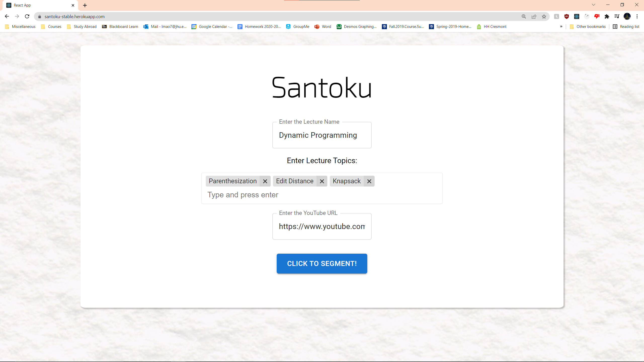This screenshot has width=644, height=362.
Task: Click the YouTube URL input field
Action: pyautogui.click(x=322, y=227)
